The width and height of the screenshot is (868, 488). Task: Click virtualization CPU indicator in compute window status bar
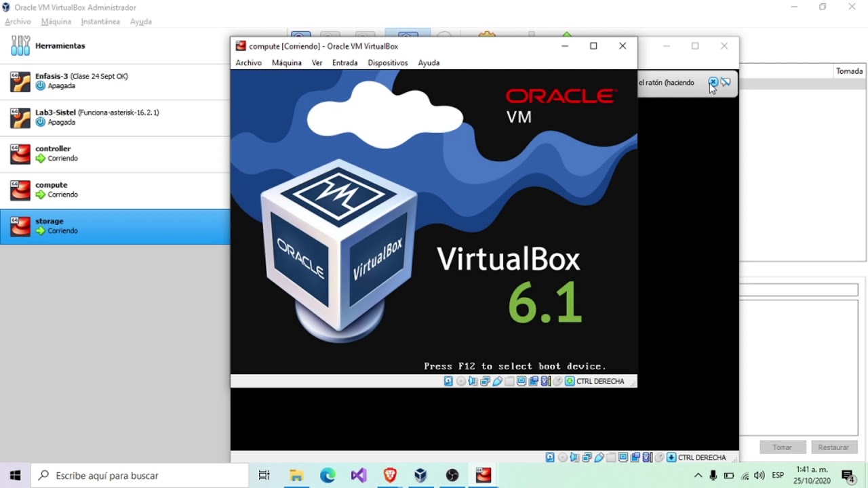545,381
